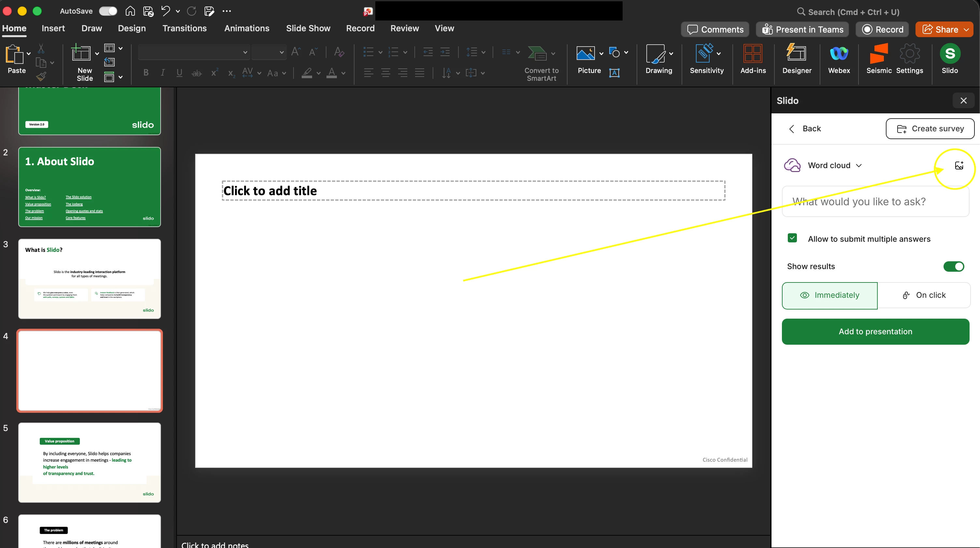Open the Designer tool
980x548 pixels.
tap(797, 54)
